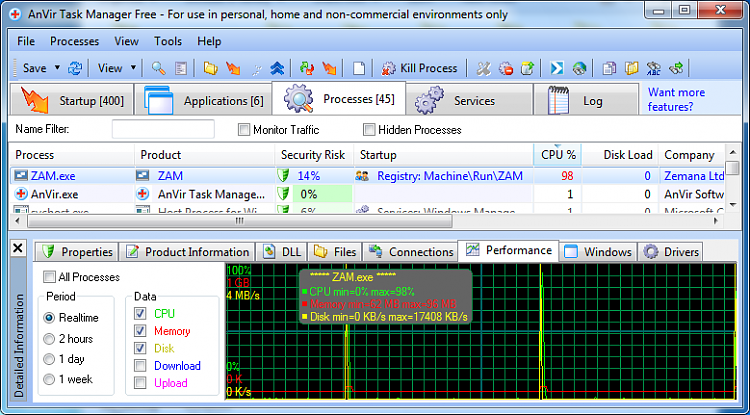Viewport: 750px width, 415px height.
Task: Click the orange arrow icon right of the yellow folder
Action: pos(233,68)
